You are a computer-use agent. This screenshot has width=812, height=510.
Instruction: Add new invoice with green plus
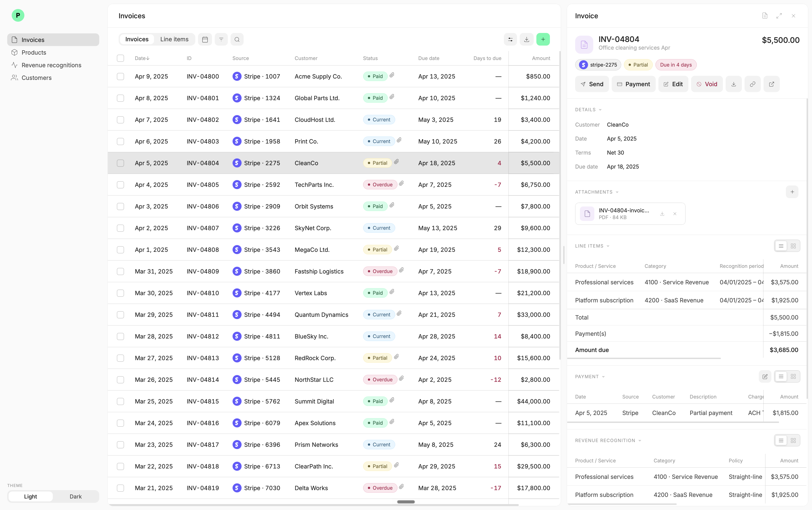(x=543, y=39)
